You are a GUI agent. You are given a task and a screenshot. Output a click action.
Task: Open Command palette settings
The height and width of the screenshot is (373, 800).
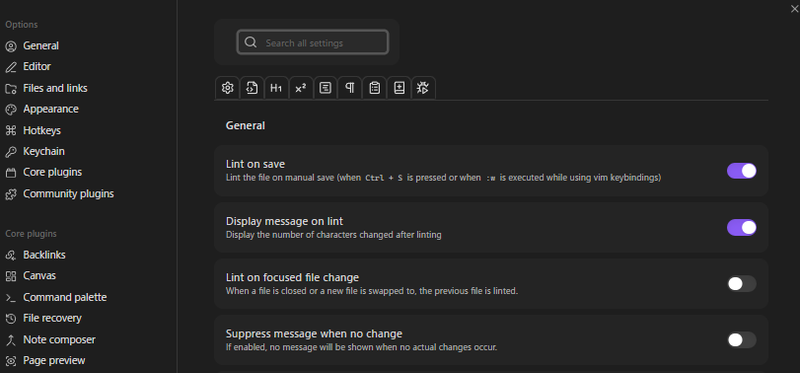pyautogui.click(x=65, y=297)
